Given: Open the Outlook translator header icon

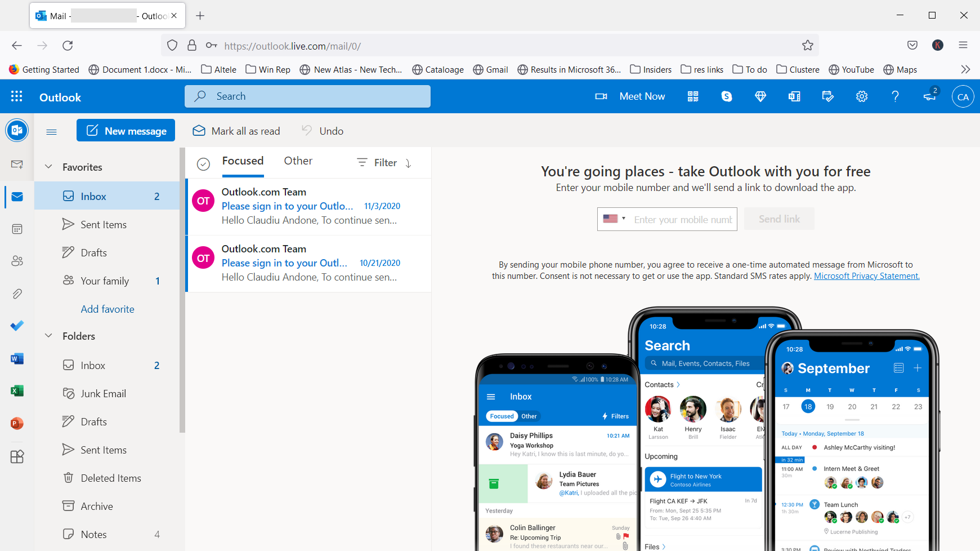Looking at the screenshot, I should [x=794, y=96].
